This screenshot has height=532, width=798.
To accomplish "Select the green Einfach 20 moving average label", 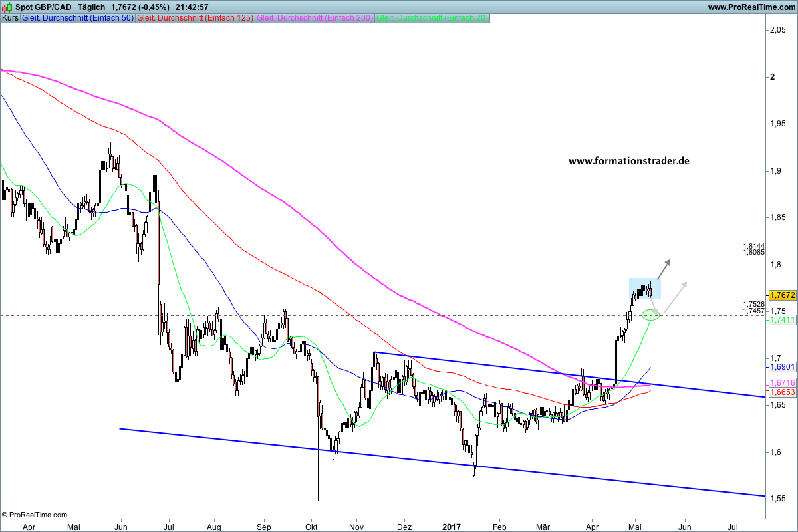I will click(x=432, y=18).
